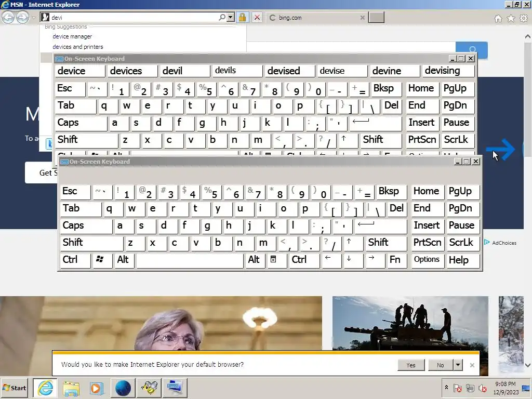532x399 pixels.
Task: Choose 'devine' word prediction
Action: (395, 71)
